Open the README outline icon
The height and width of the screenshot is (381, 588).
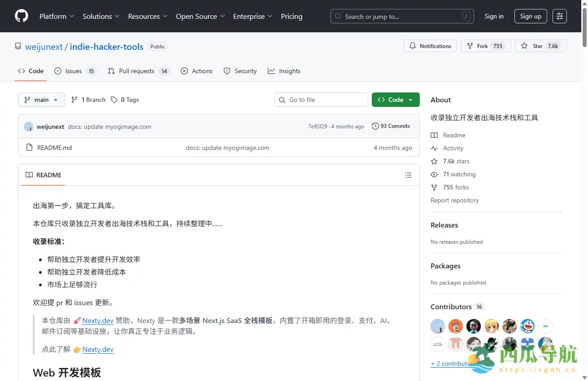[408, 175]
